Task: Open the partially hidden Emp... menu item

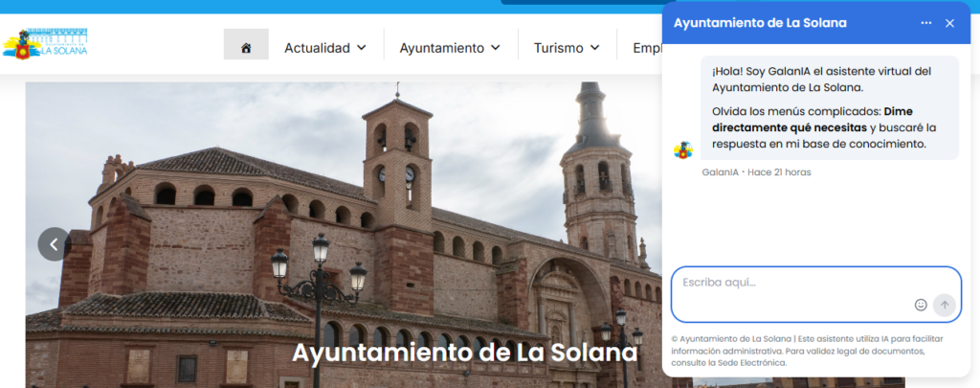Action: (x=648, y=48)
